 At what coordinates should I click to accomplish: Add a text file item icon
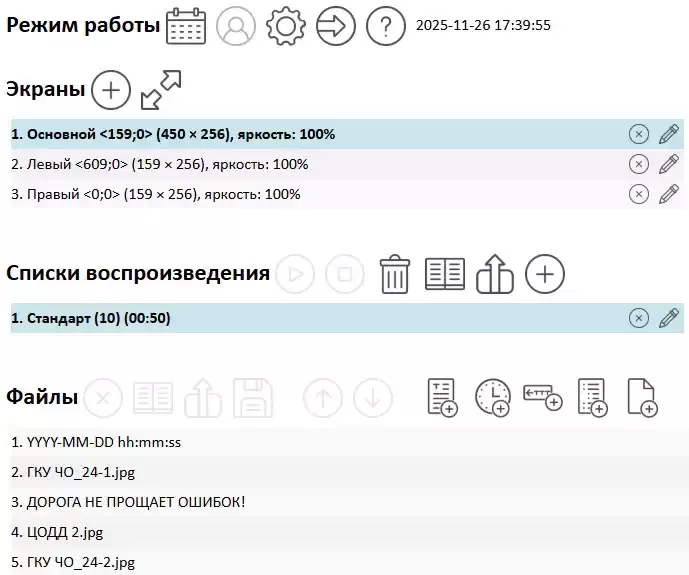coord(442,397)
